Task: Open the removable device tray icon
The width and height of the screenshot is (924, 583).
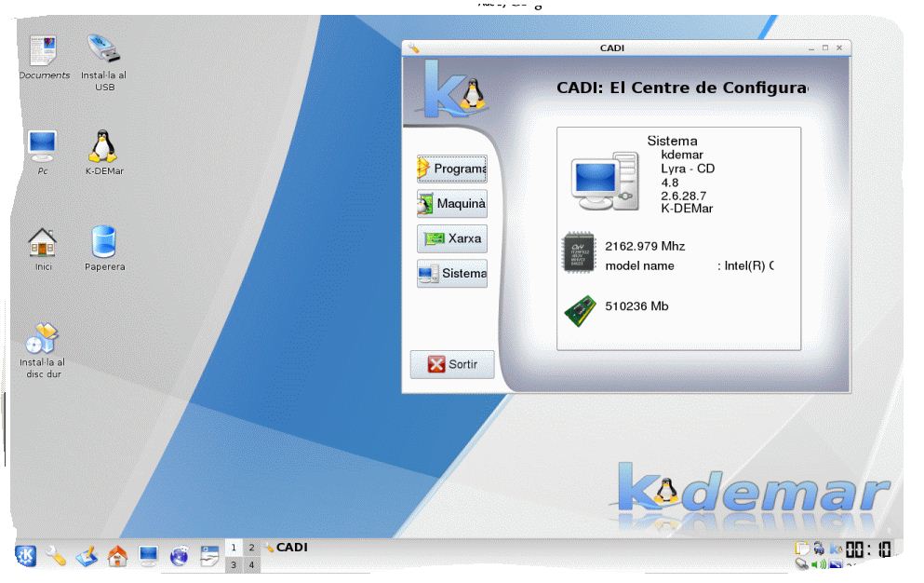Action: point(801,564)
